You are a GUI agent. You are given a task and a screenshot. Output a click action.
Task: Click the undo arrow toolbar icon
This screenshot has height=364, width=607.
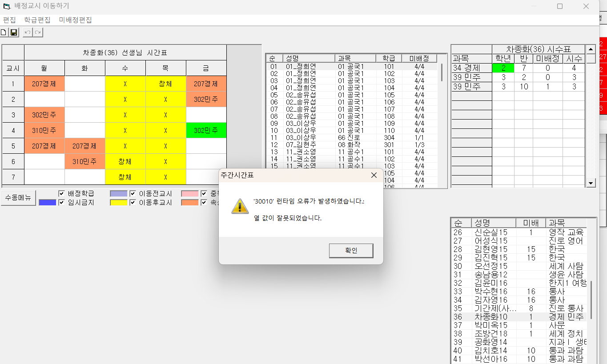[28, 32]
